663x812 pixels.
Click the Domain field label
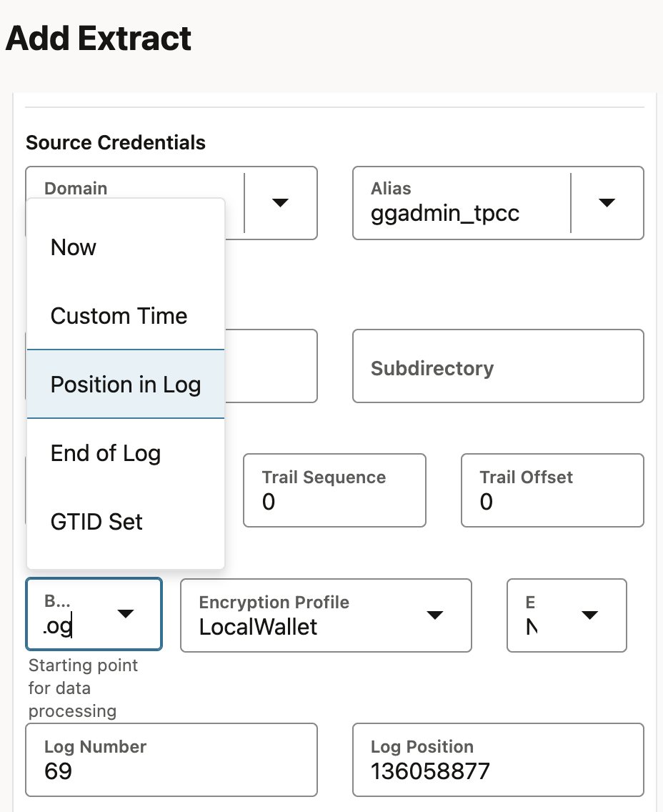[76, 189]
